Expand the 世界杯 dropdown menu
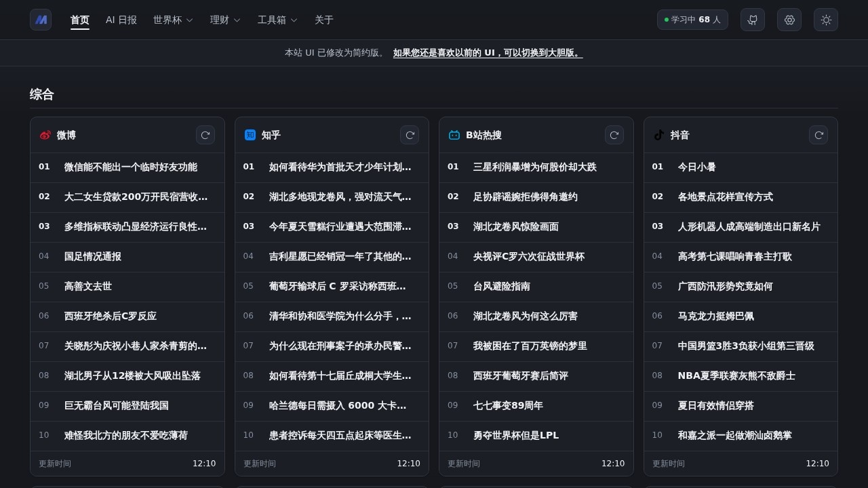 click(x=174, y=20)
